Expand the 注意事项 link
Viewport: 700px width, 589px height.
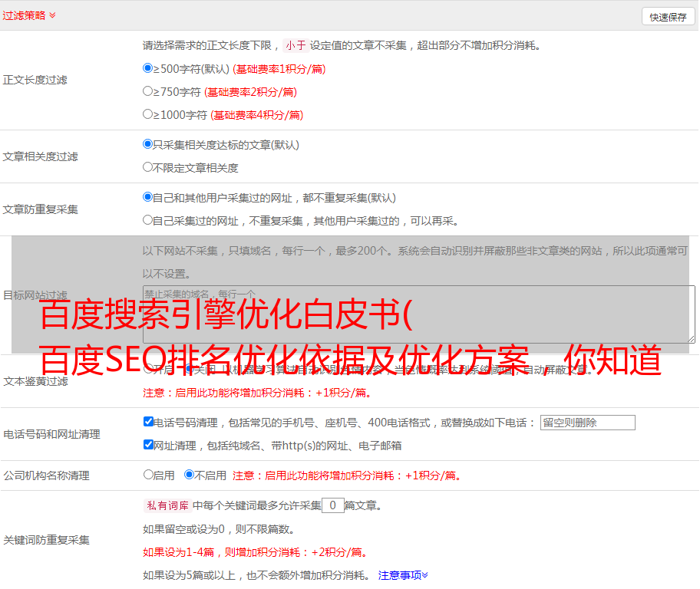[x=403, y=575]
